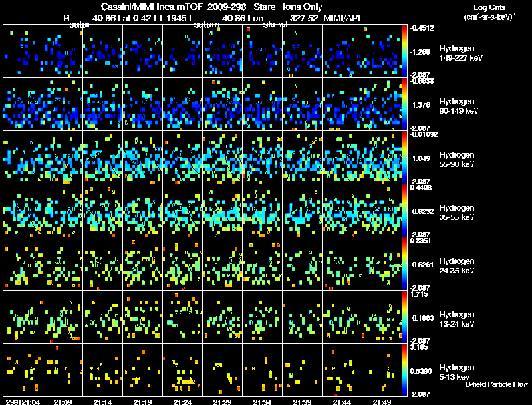Image resolution: width=532 pixels, height=405 pixels.
Task: Click the '0.5390' colorbar value
Action: (x=421, y=371)
